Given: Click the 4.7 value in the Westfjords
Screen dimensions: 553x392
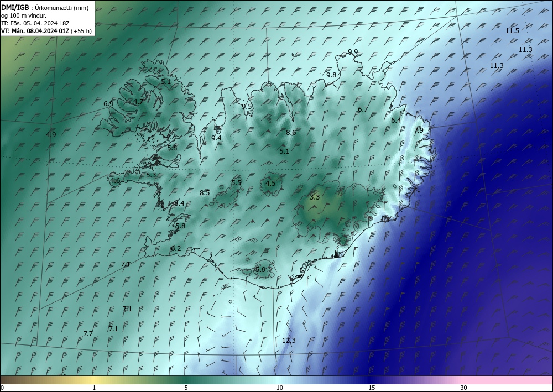Looking at the screenshot, I should (x=138, y=101).
